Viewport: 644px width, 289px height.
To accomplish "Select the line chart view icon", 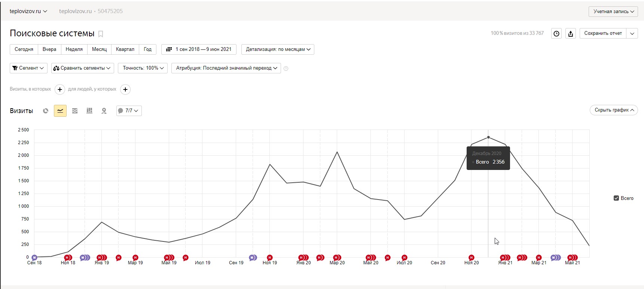I will tap(60, 111).
